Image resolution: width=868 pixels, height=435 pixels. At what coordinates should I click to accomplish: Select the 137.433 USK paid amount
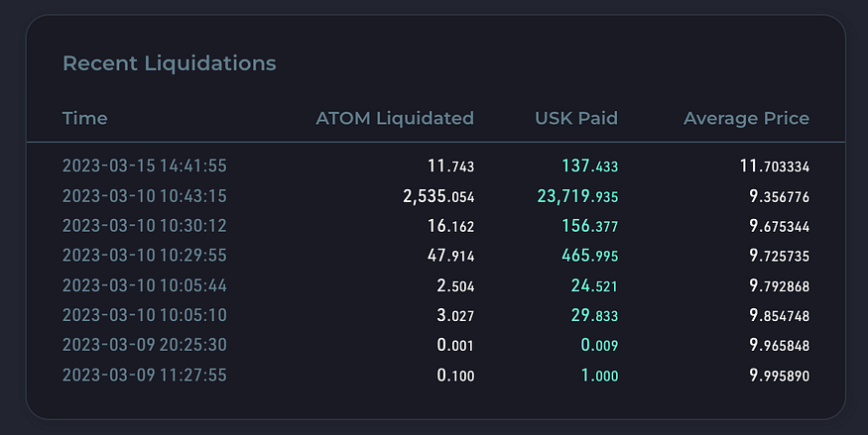589,165
